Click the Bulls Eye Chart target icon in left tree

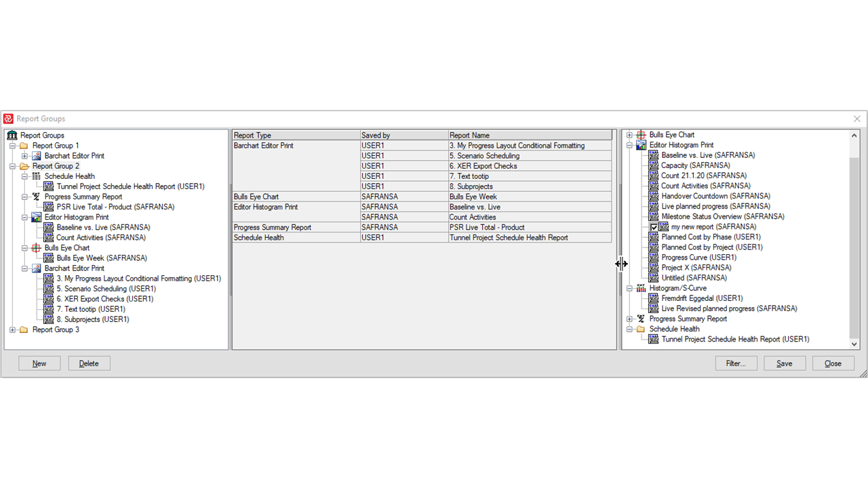[x=37, y=248]
